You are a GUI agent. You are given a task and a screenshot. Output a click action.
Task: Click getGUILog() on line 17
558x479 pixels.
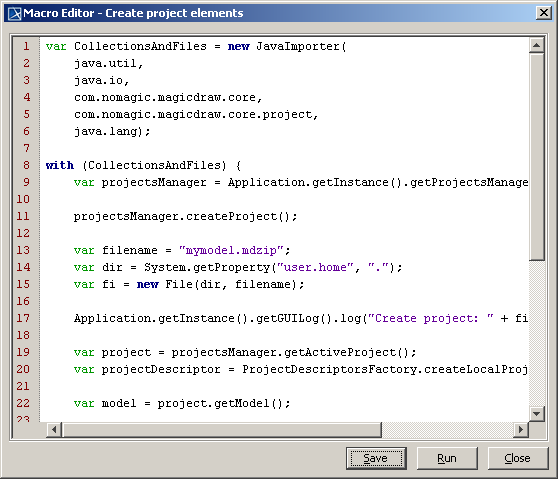(x=294, y=318)
